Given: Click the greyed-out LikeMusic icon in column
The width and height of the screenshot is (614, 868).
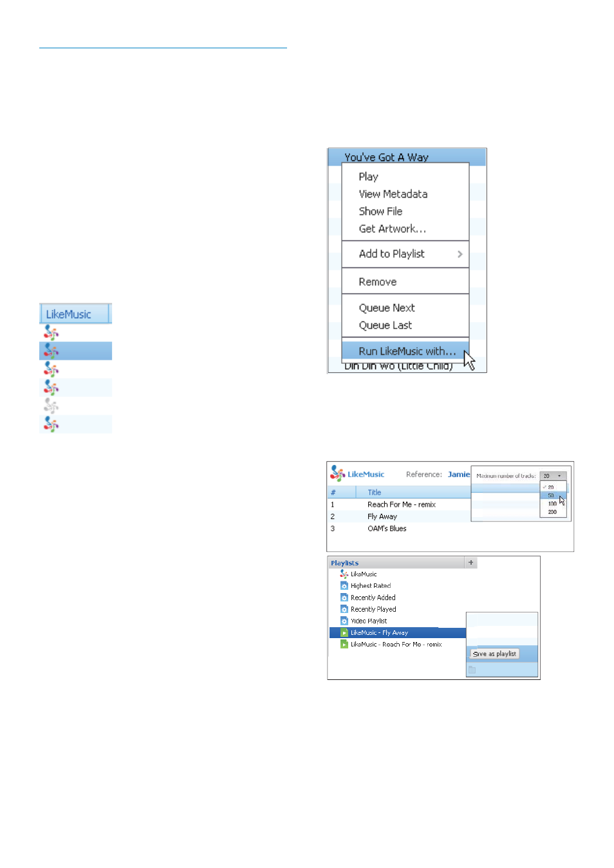Looking at the screenshot, I should tap(51, 406).
